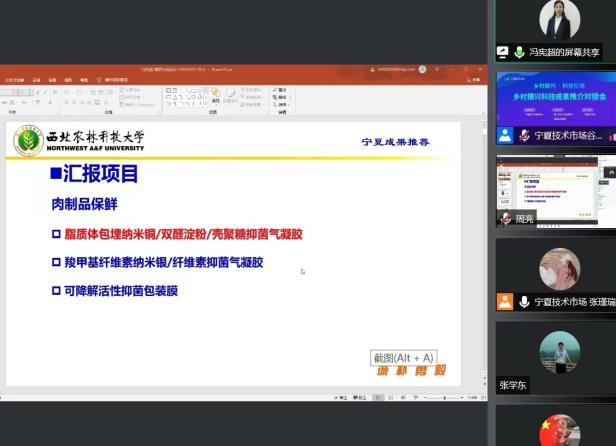Click the 张瑾瑞 participant avatar
Viewport: 616px width, 446px height.
click(559, 269)
